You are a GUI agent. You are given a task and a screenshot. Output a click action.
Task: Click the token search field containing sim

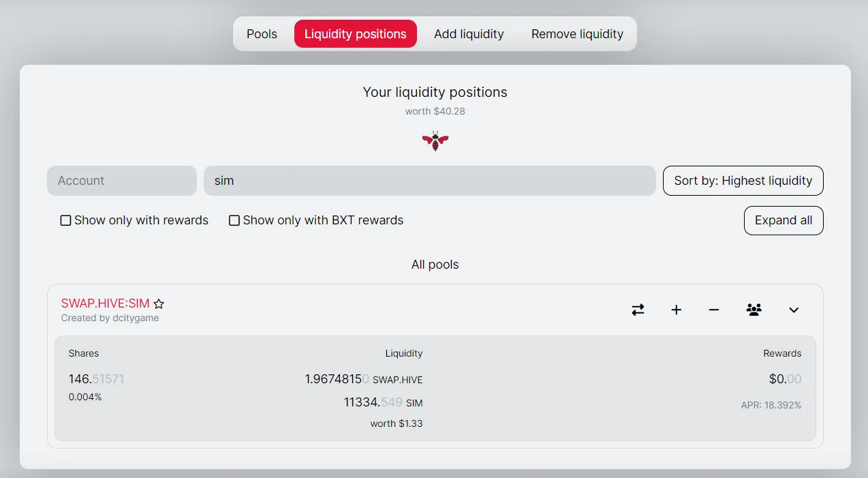[429, 181]
